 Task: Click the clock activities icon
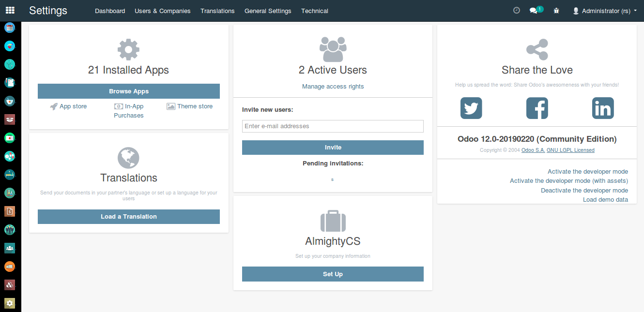pyautogui.click(x=517, y=10)
